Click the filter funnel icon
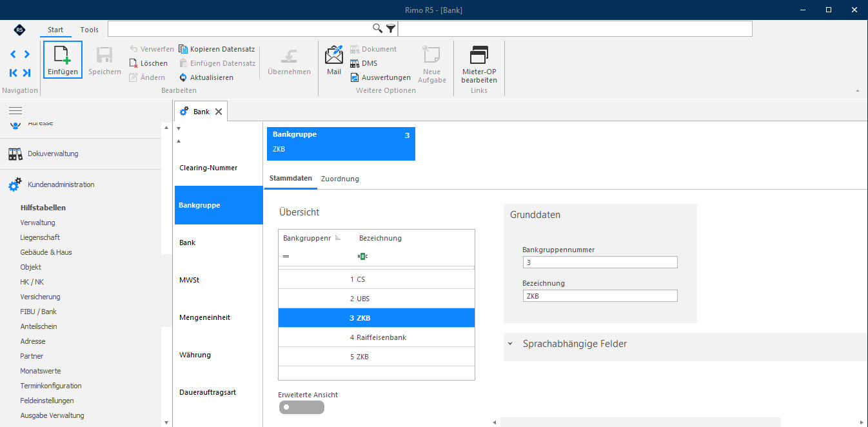 coord(391,28)
